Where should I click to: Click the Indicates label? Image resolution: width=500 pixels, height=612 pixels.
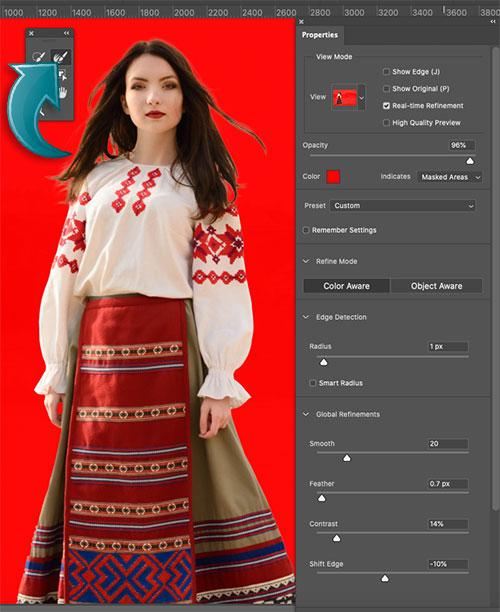pos(395,176)
